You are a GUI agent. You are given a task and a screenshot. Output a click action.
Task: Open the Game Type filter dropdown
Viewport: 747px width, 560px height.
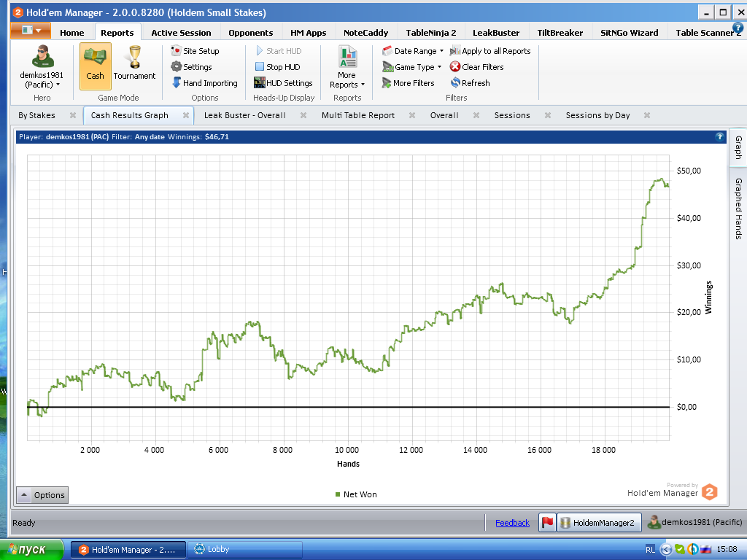[411, 67]
